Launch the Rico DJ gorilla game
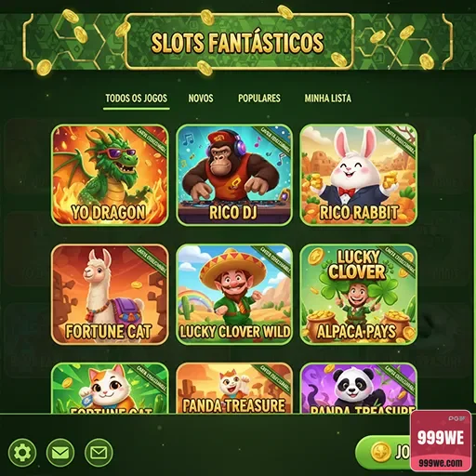The width and height of the screenshot is (476, 476). 234,175
